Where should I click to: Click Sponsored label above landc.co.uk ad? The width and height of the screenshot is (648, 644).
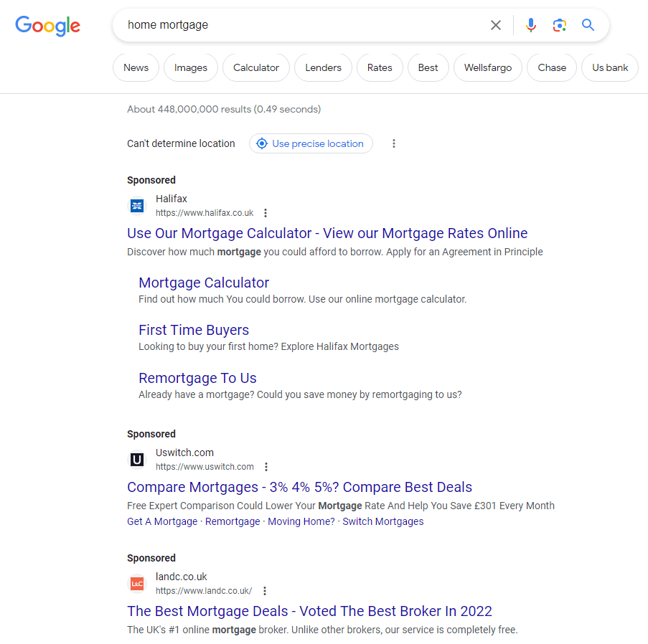151,558
